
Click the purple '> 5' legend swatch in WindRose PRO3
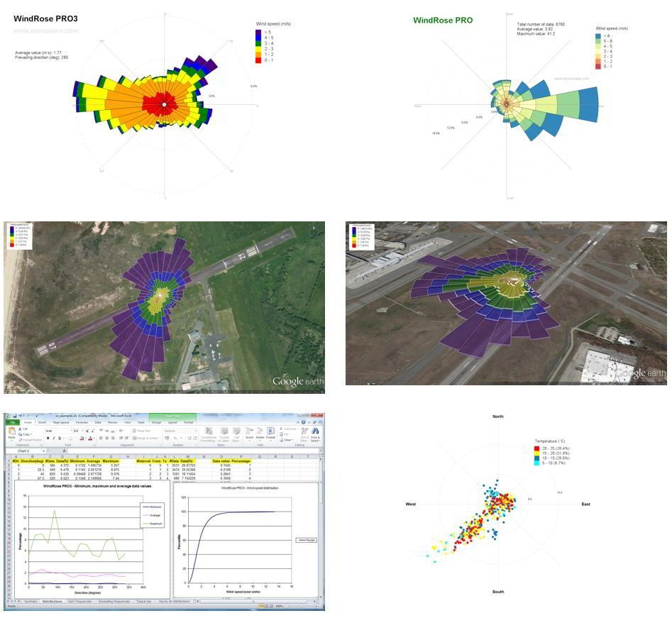coord(258,32)
